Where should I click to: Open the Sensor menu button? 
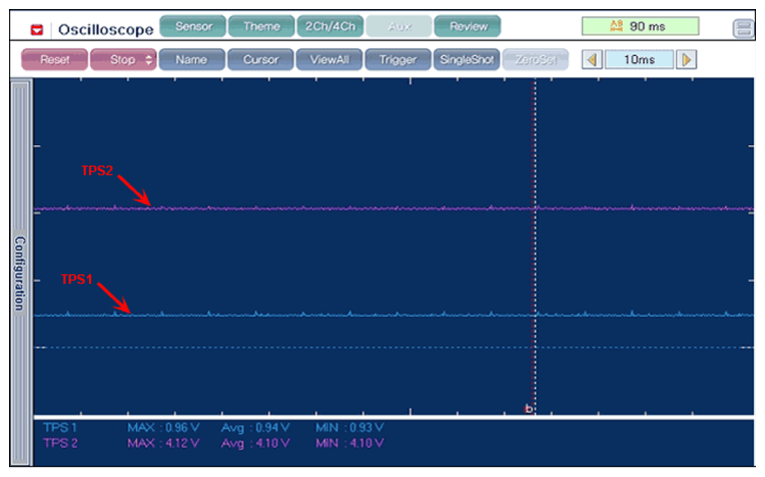coord(193,26)
